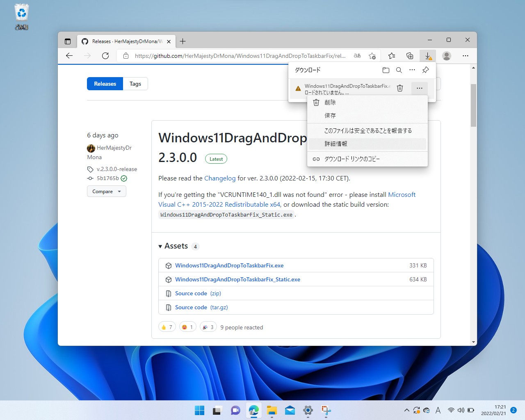Viewport: 525px width, 420px height.
Task: Open the browser profile avatar
Action: [446, 56]
